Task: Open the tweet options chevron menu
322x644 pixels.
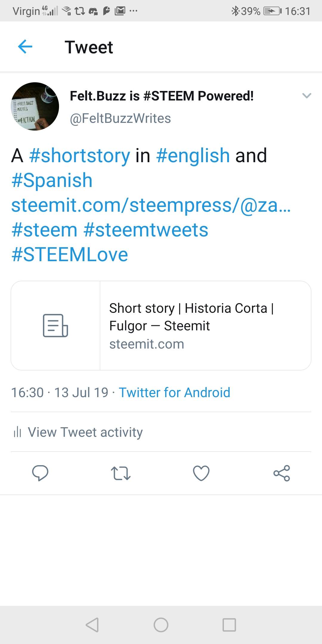Action: (306, 96)
